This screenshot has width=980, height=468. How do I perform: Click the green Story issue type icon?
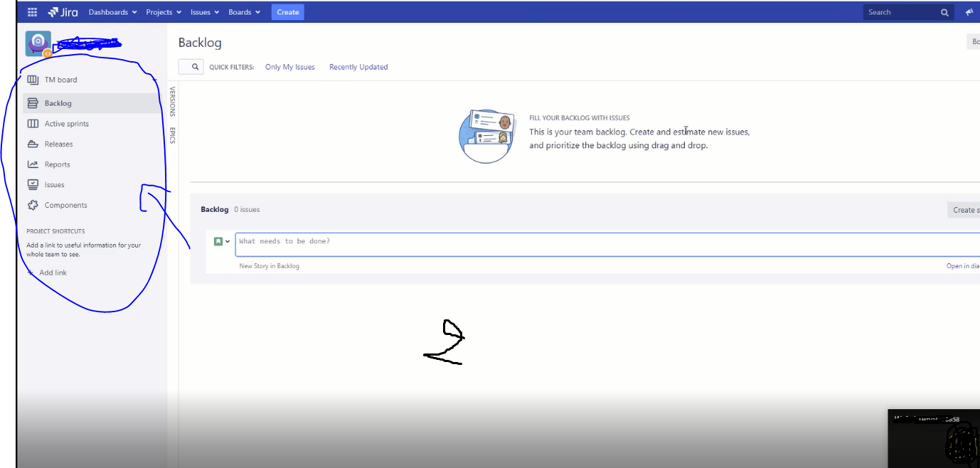[x=219, y=241]
